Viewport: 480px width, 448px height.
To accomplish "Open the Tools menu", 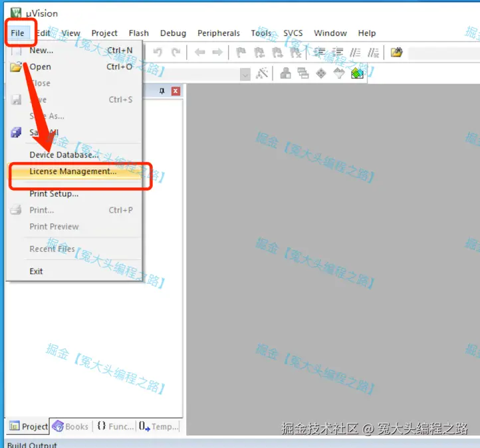I will (x=261, y=33).
